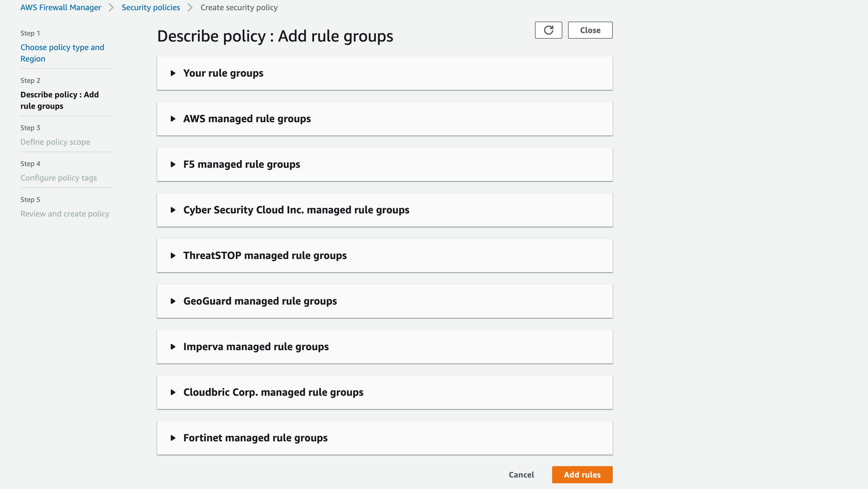This screenshot has height=489, width=868.
Task: Click the Cancel button
Action: 521,475
